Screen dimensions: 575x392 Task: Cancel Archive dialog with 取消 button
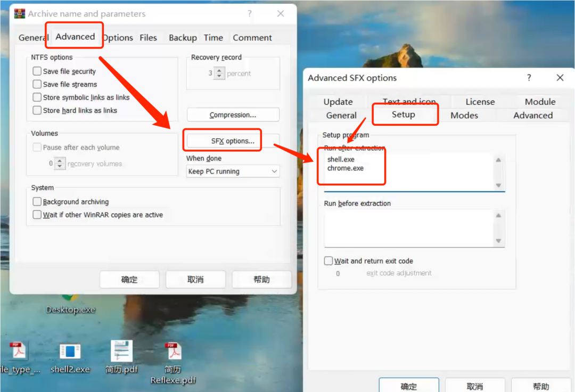[195, 280]
